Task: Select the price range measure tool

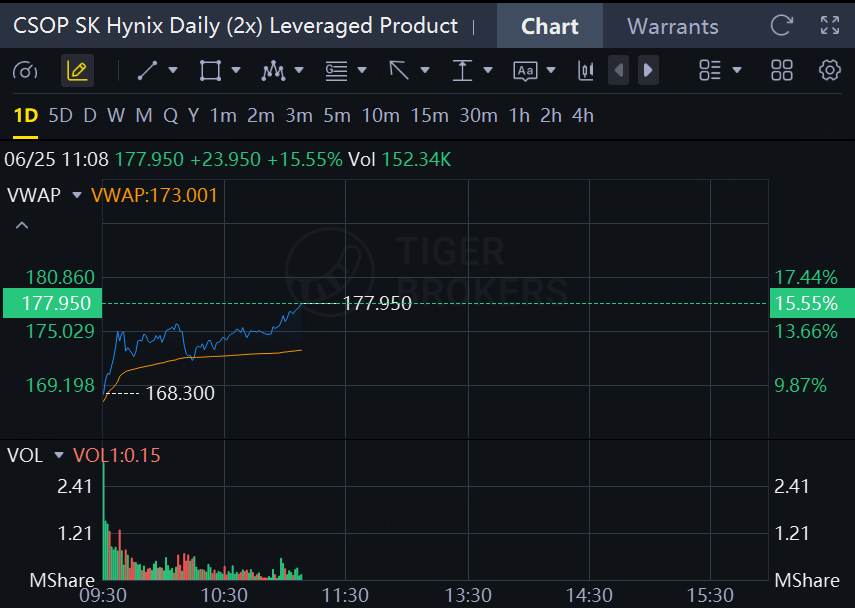Action: (462, 70)
